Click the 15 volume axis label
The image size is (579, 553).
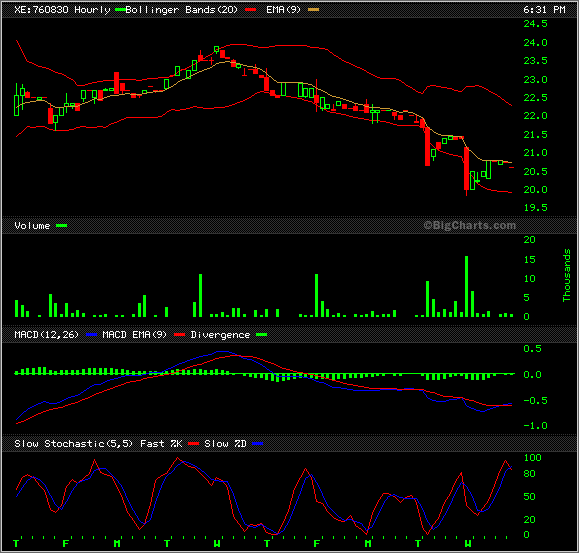click(529, 260)
